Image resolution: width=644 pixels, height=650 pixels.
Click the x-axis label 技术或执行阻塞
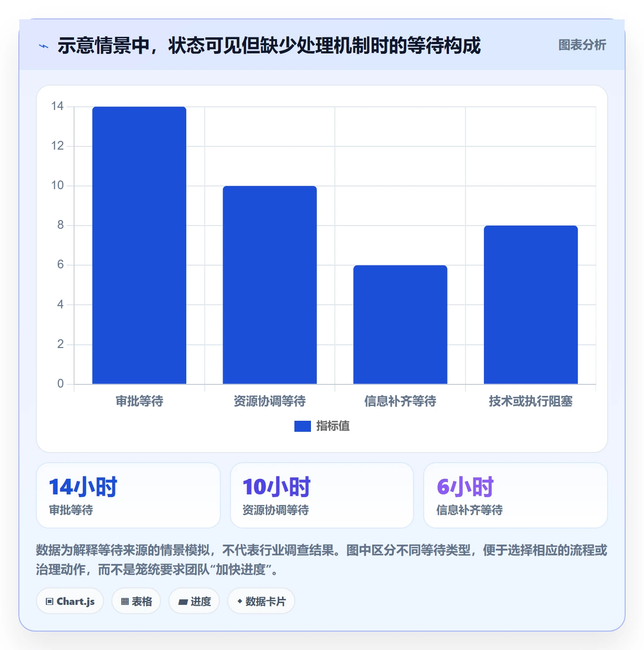pos(531,401)
